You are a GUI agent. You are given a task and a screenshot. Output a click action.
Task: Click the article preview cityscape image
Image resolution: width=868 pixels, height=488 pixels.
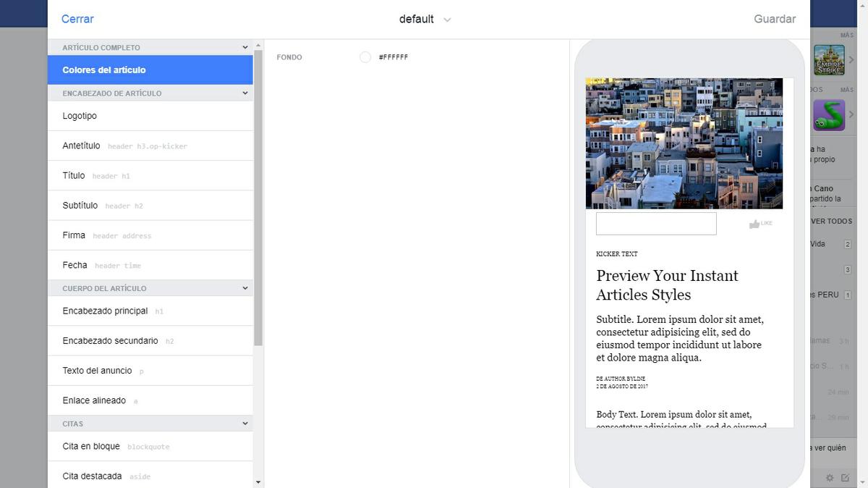click(684, 143)
